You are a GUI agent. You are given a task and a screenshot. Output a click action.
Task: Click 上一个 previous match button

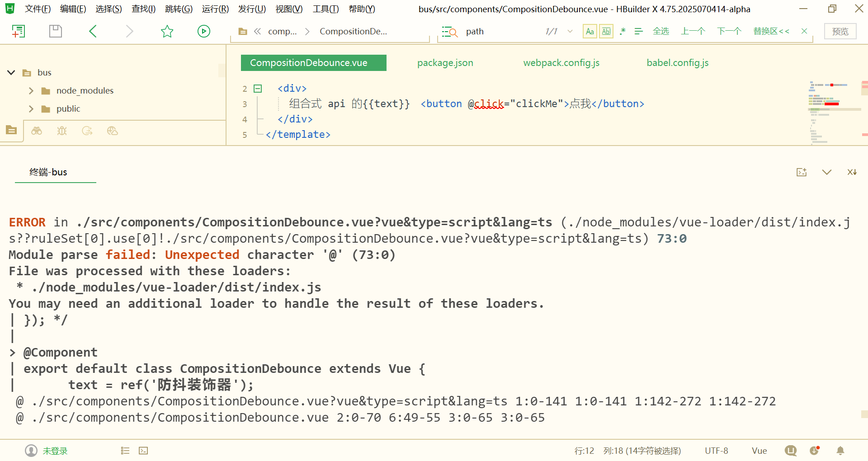(693, 31)
